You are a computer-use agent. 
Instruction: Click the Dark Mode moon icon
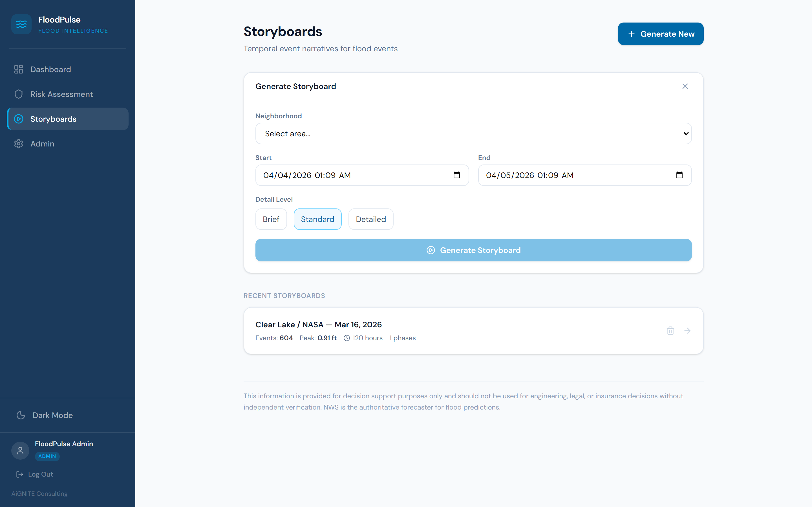[x=21, y=415]
